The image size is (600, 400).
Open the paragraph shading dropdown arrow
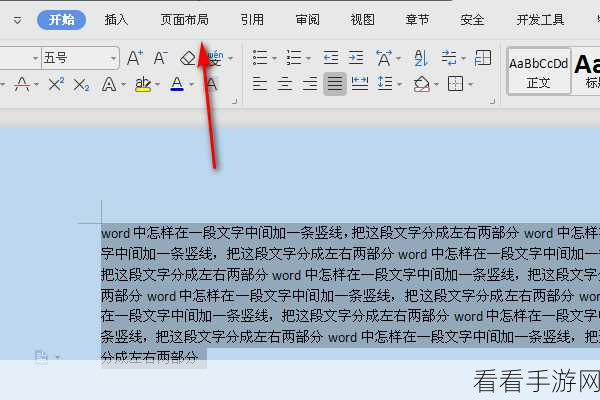click(436, 84)
